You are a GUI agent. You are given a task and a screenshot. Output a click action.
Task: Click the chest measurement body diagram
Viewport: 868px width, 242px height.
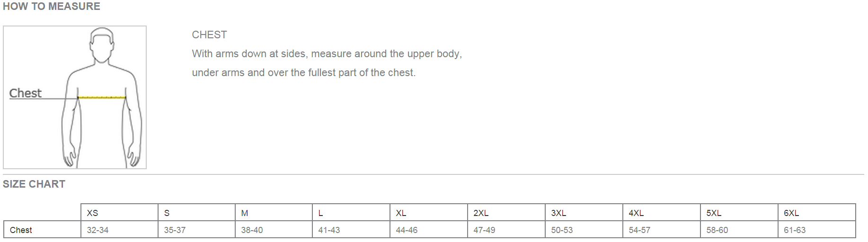pyautogui.click(x=75, y=97)
